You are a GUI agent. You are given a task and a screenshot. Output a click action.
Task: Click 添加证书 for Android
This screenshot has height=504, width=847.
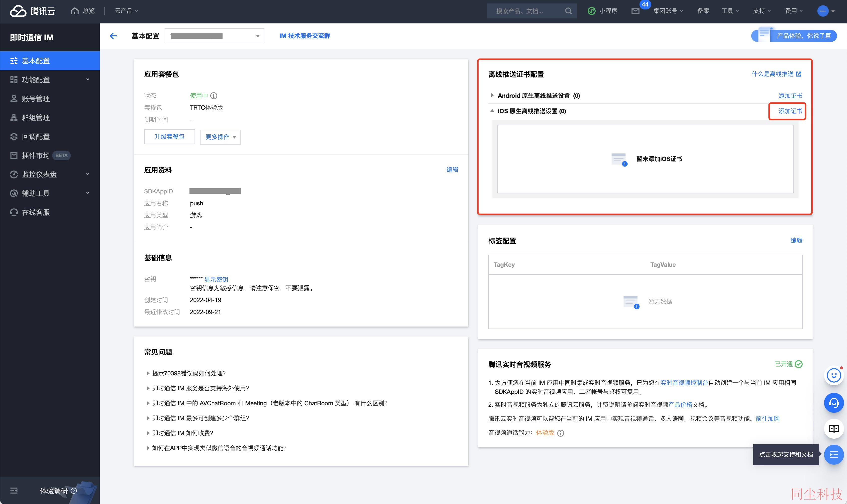(790, 95)
